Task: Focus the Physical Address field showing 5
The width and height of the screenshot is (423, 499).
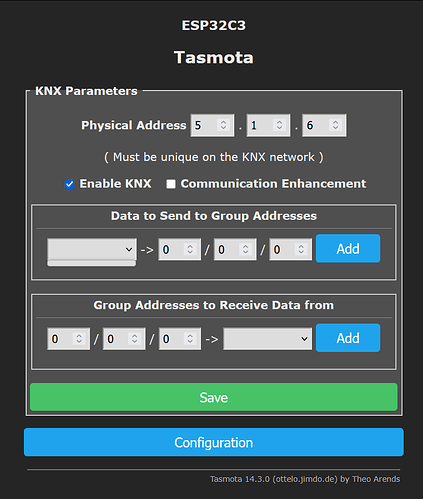Action: coord(212,125)
